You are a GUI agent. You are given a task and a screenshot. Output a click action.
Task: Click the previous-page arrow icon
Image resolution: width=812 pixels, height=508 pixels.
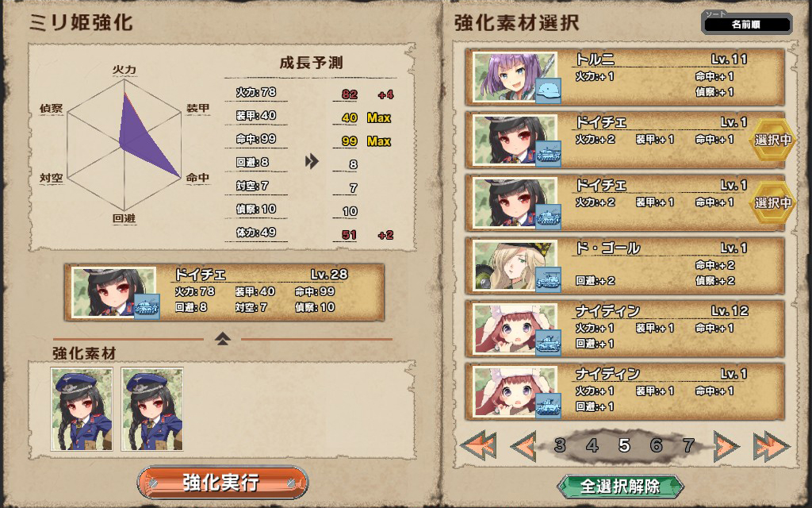click(523, 445)
